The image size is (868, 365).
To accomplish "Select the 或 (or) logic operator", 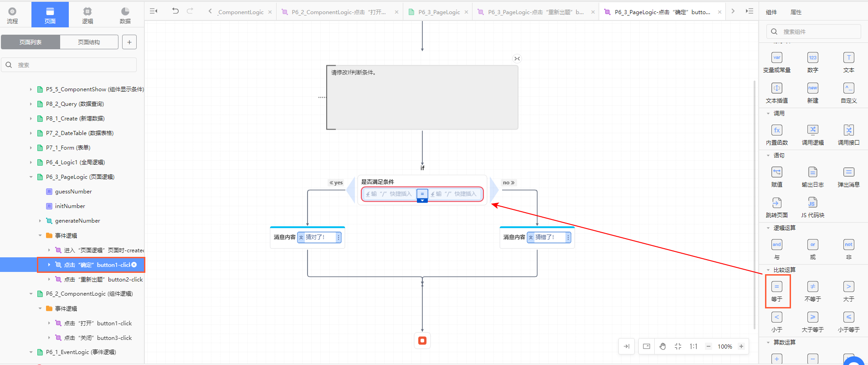I will click(813, 250).
